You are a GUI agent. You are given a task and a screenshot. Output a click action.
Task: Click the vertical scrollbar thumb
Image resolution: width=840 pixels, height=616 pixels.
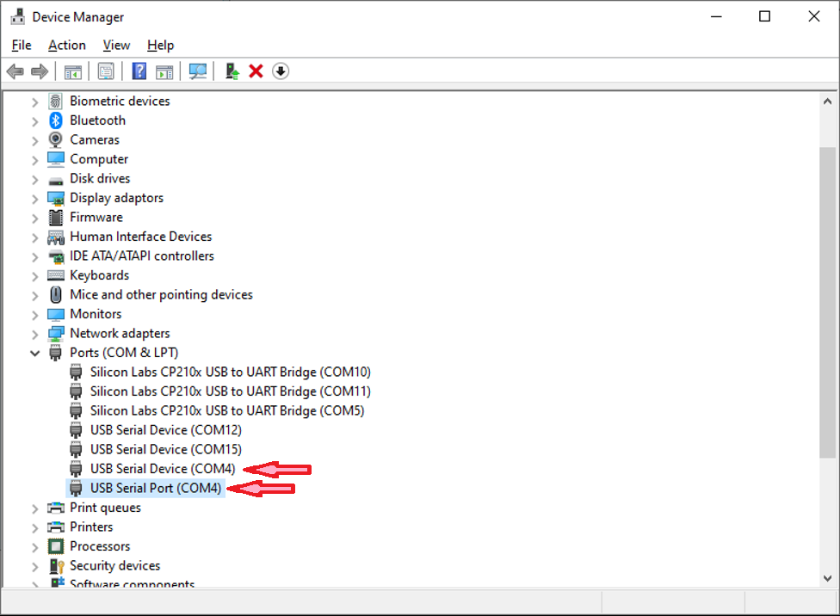pyautogui.click(x=828, y=302)
